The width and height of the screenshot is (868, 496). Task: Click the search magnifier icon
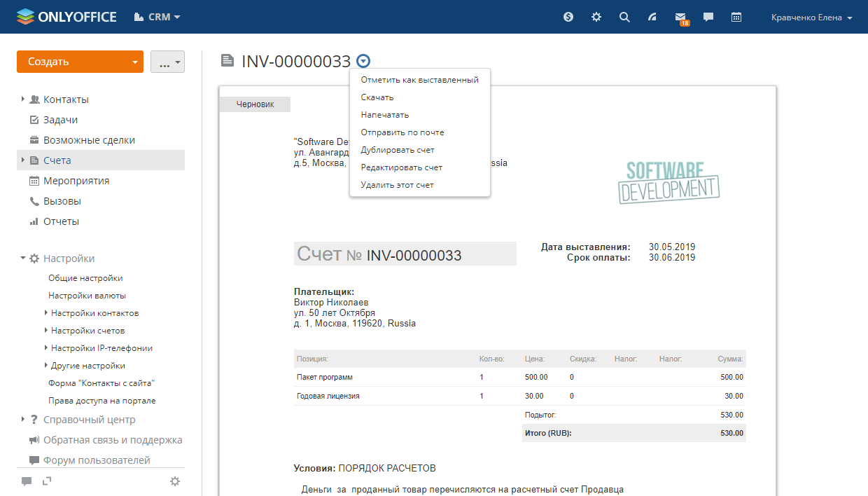(x=624, y=17)
